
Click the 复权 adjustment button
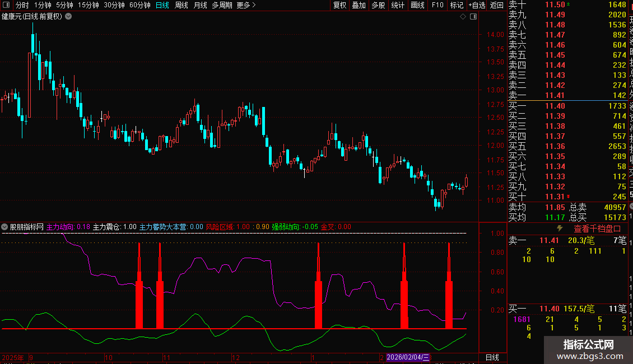[339, 5]
